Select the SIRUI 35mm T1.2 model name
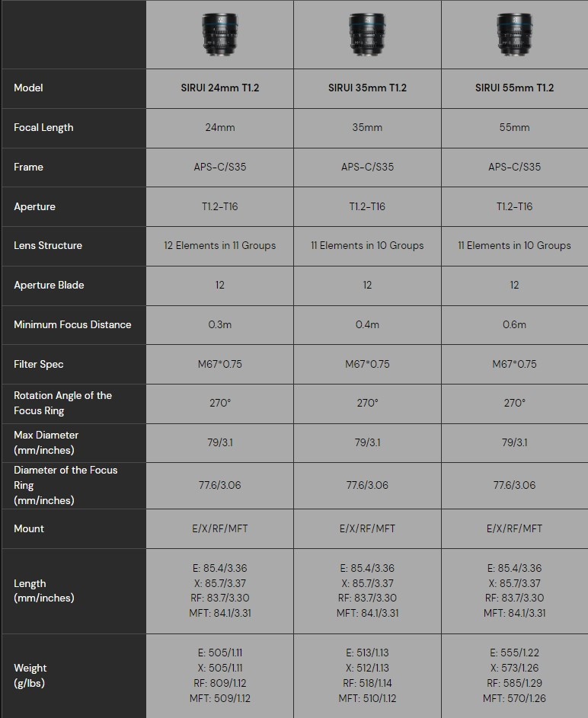 click(367, 88)
